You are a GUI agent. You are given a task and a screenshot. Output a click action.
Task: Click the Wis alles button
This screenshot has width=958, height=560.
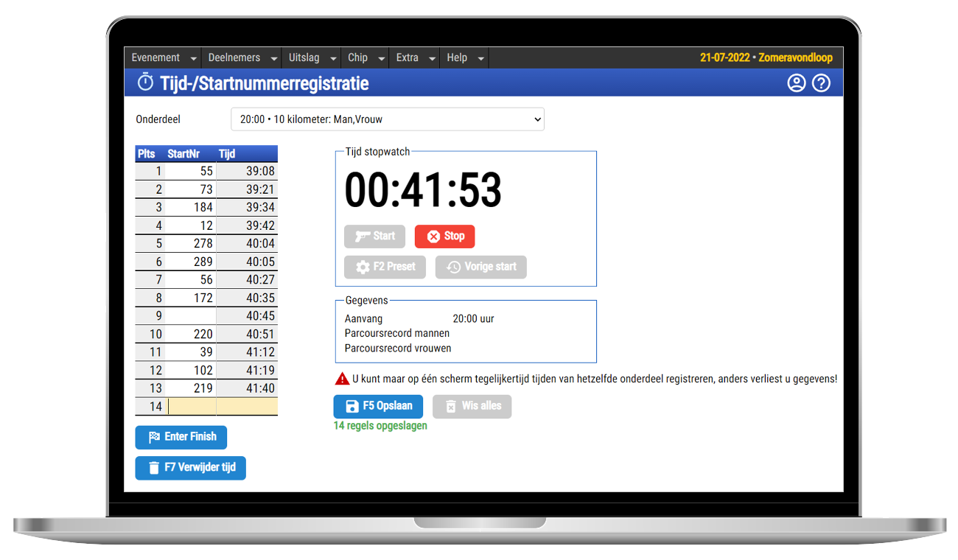point(472,407)
